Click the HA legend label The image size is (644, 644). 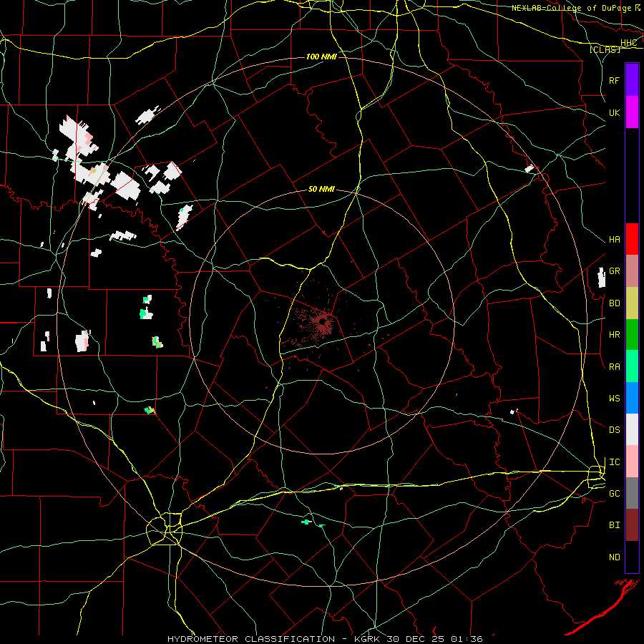[614, 239]
